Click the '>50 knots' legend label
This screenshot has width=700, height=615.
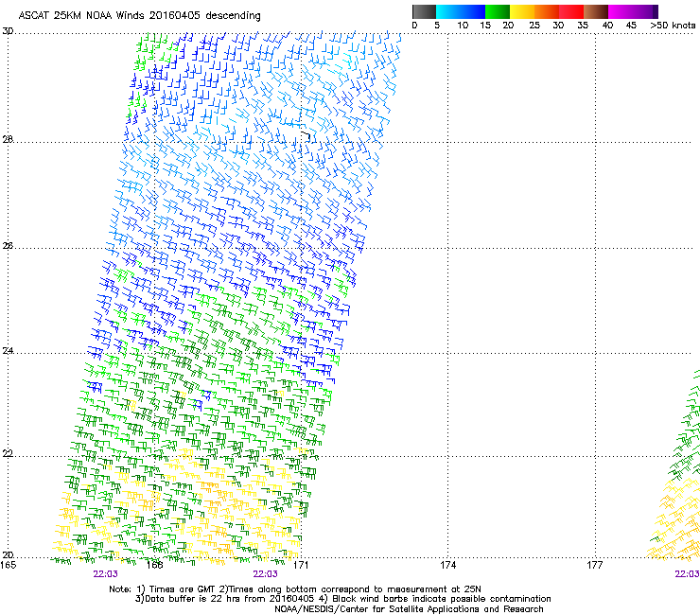click(x=673, y=26)
